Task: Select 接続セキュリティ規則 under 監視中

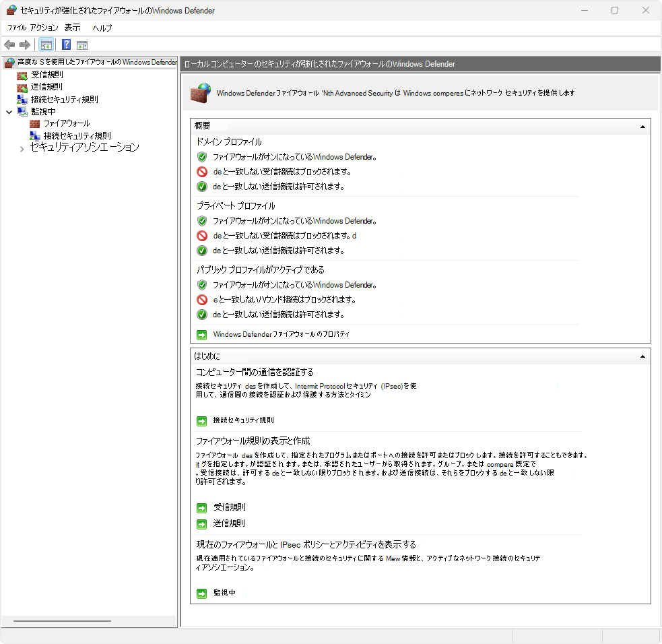Action: [x=77, y=136]
